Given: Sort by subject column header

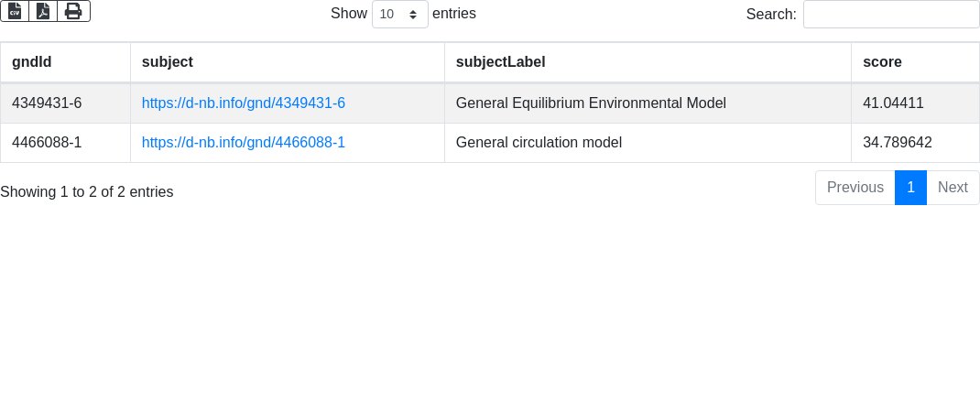Looking at the screenshot, I should pyautogui.click(x=288, y=62).
